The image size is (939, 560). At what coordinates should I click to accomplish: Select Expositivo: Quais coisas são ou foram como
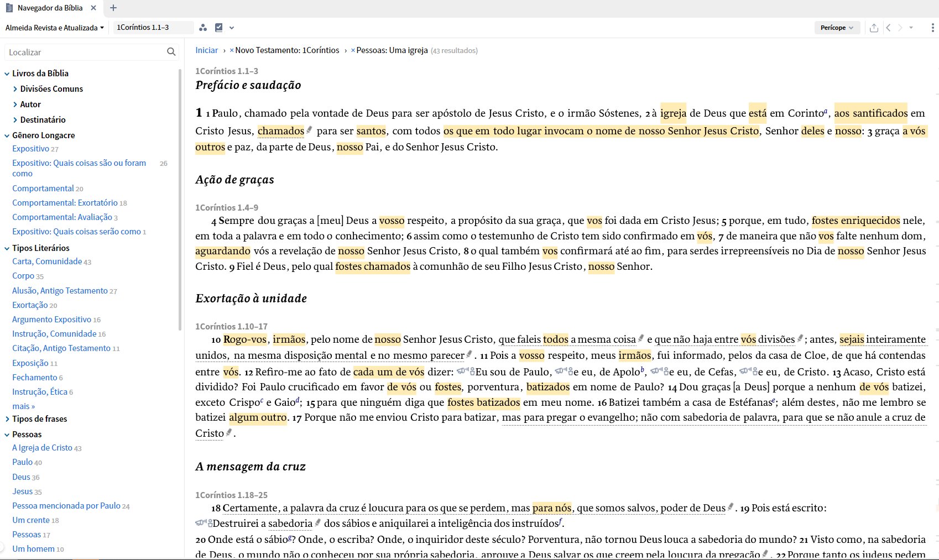[x=79, y=168]
